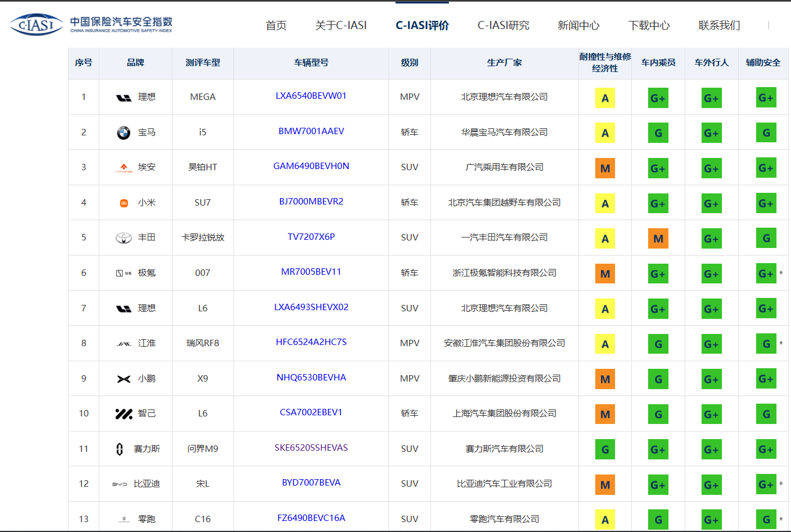791x532 pixels.
Task: Open vehicle model link FZ6490BEVC16A
Action: coord(311,518)
